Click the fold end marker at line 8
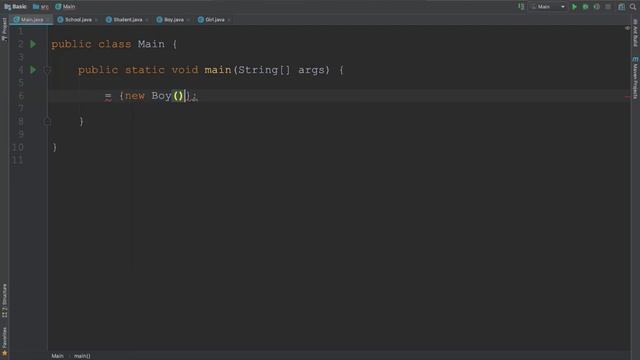 pos(47,121)
